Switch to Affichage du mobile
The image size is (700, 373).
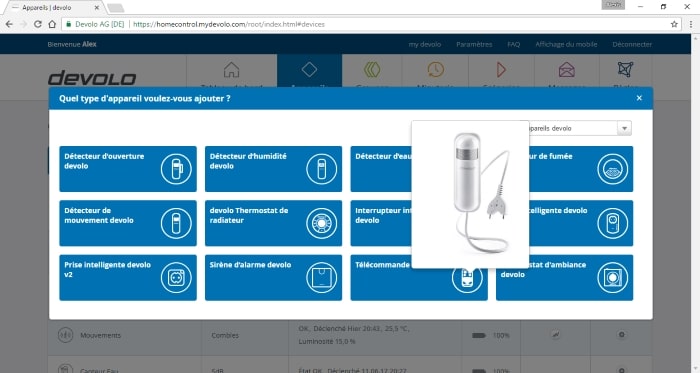pos(566,44)
